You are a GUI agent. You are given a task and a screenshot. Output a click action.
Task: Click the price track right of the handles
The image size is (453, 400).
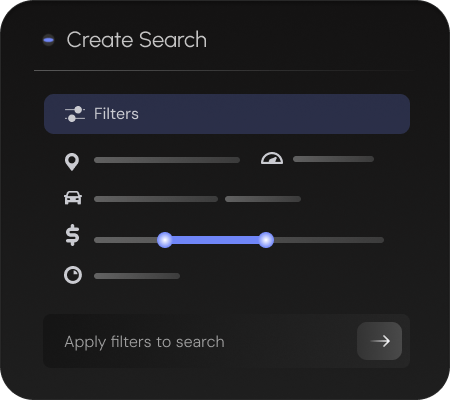click(329, 240)
